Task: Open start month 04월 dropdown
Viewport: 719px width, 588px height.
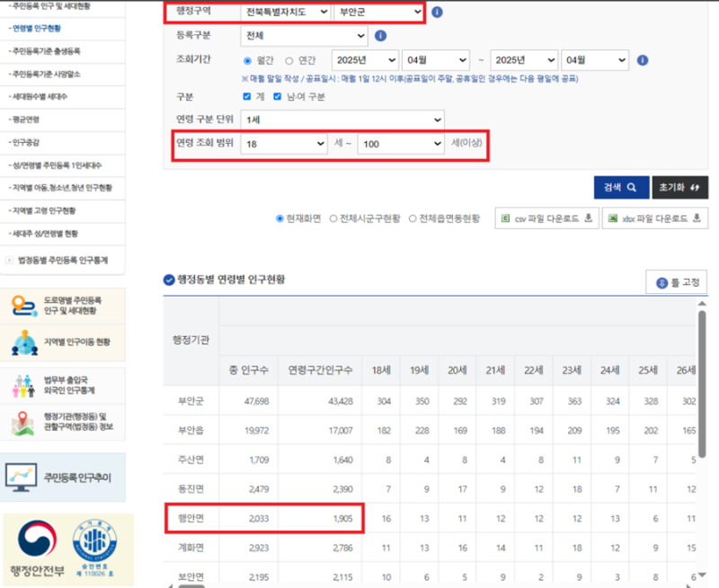Action: [x=436, y=60]
